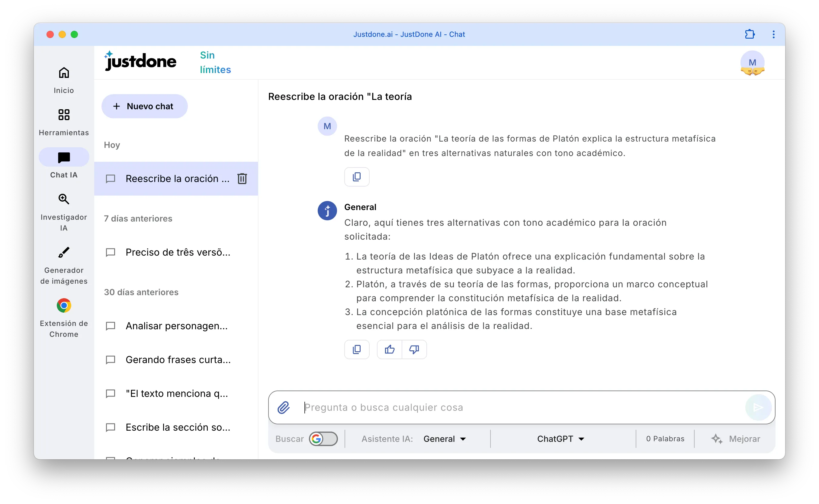
Task: Delete the Reescribe la oración chat
Action: [x=242, y=179]
